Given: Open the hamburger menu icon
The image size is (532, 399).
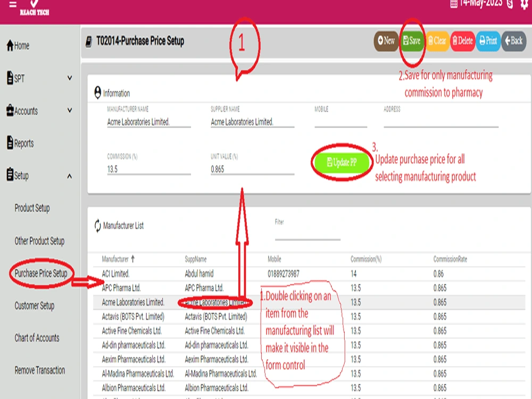Looking at the screenshot, I should pos(13,4).
